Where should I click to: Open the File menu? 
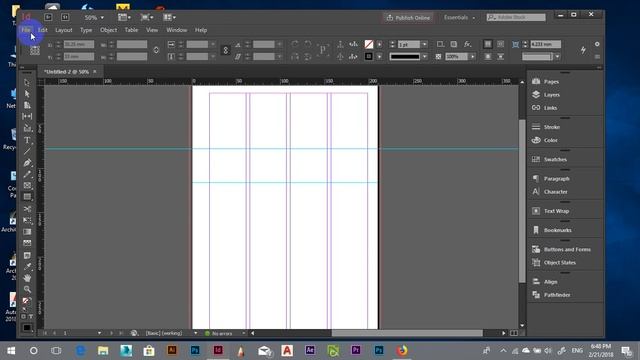[x=26, y=30]
